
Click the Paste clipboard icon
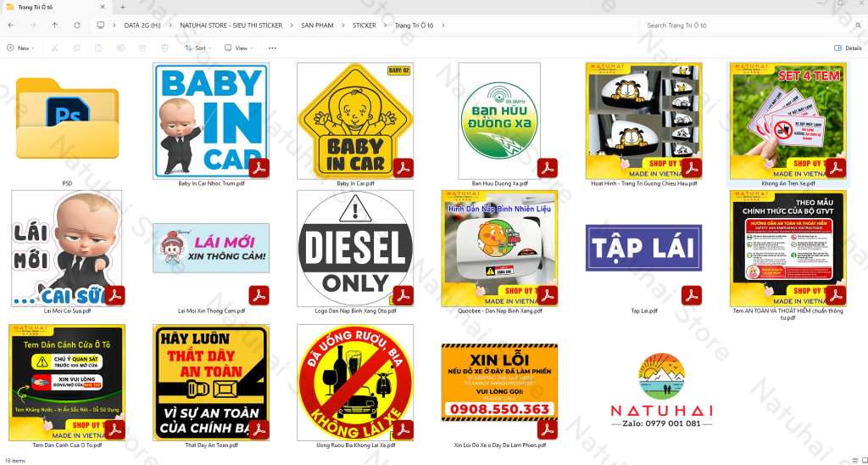[98, 48]
